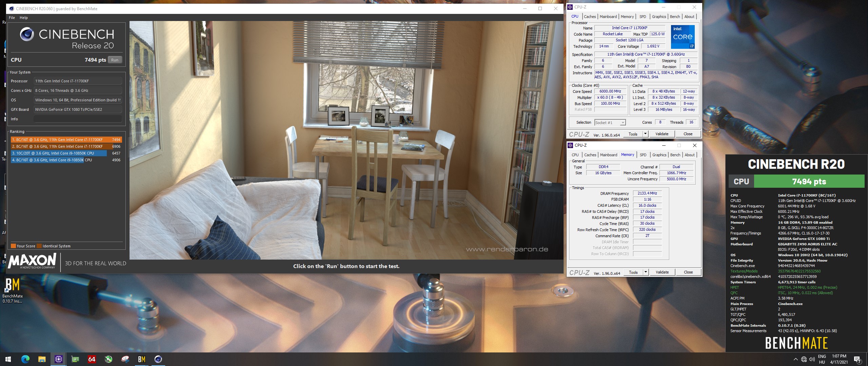The image size is (868, 366).
Task: Open CPU tab in lower CPU-Z window
Action: [x=575, y=155]
